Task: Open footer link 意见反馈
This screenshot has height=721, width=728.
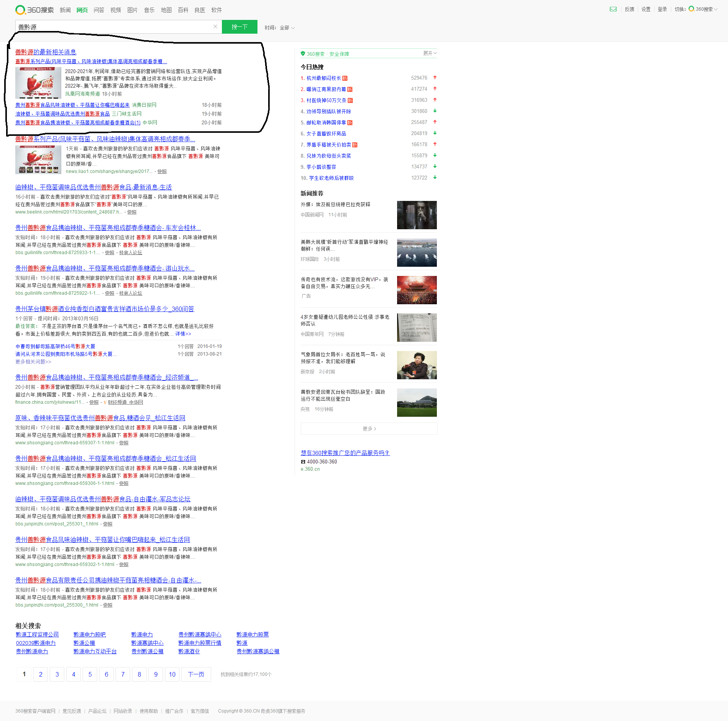Action: click(x=72, y=711)
